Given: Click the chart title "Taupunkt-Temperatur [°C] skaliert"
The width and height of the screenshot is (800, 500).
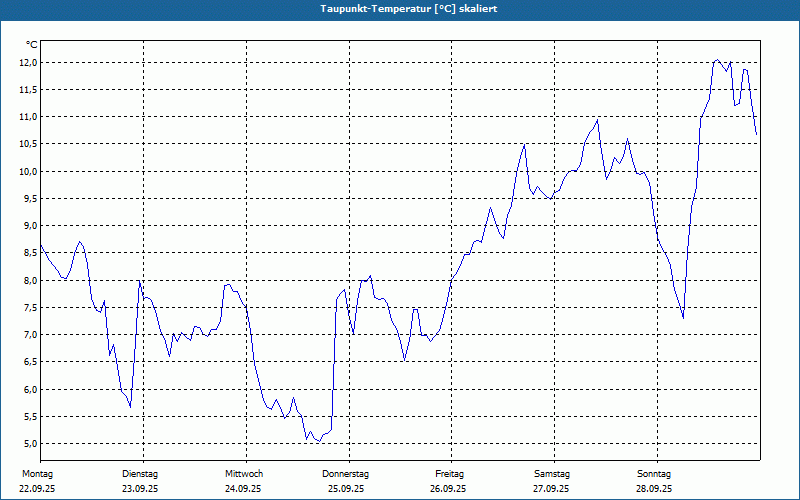Looking at the screenshot, I should tap(409, 9).
